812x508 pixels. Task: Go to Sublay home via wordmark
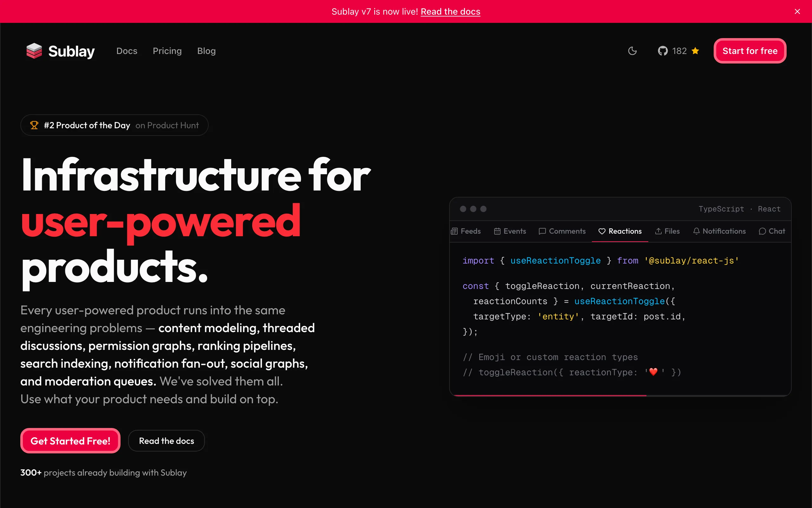click(x=71, y=51)
